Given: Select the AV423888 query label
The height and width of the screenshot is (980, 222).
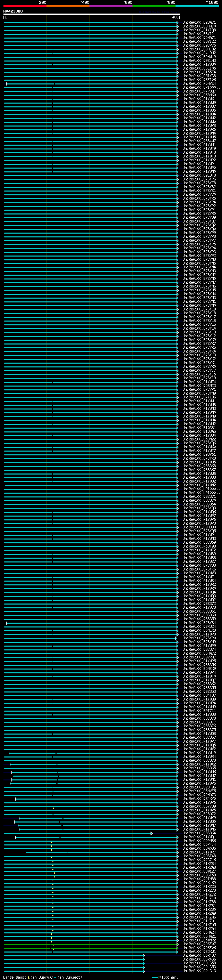Looking at the screenshot, I should coord(13,11).
